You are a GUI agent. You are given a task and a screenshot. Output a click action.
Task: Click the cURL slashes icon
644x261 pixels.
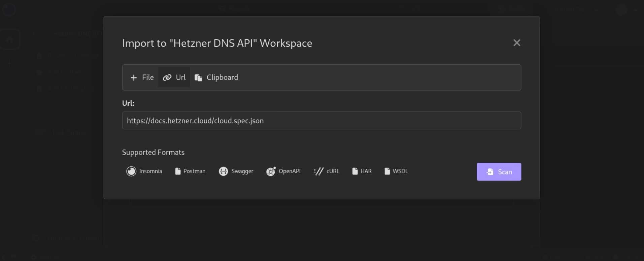318,171
